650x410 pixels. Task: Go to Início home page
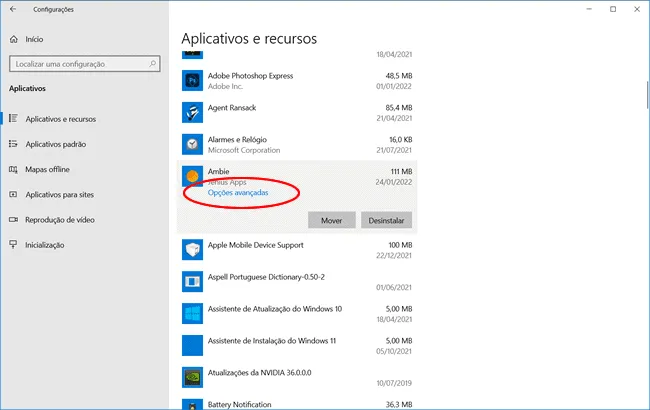coord(34,39)
